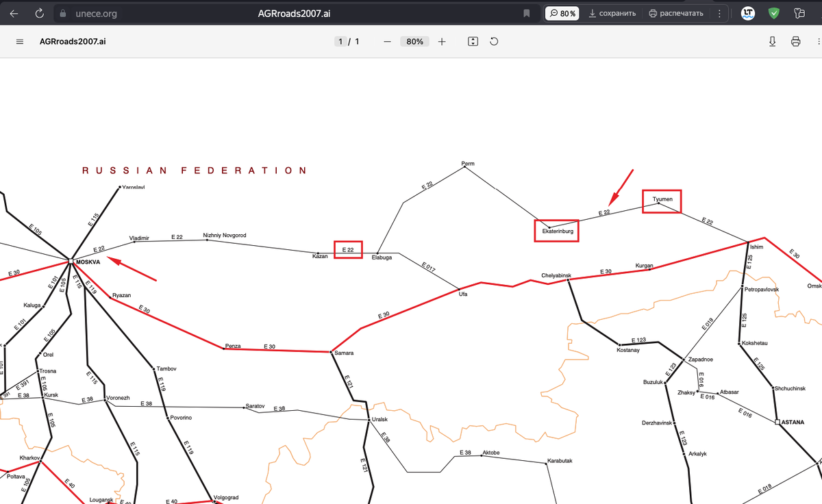Screen dimensions: 822x504
Task: Click the Chelyabinsk city label
Action: click(556, 275)
